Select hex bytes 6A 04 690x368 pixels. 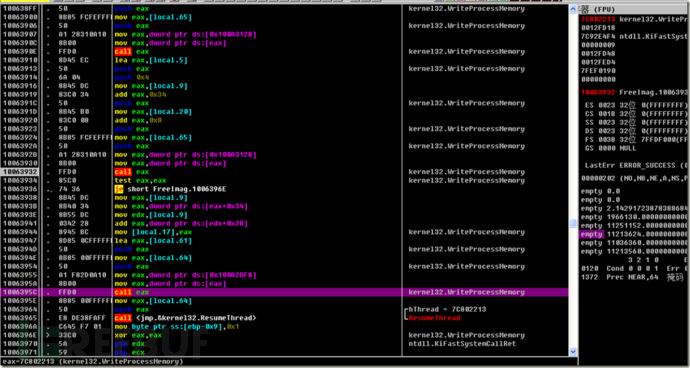68,77
